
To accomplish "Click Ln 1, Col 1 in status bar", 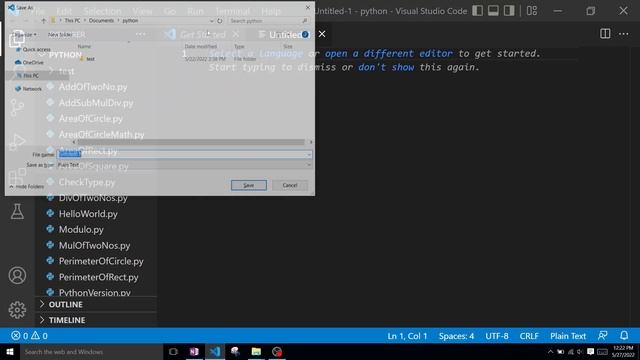I will point(407,336).
